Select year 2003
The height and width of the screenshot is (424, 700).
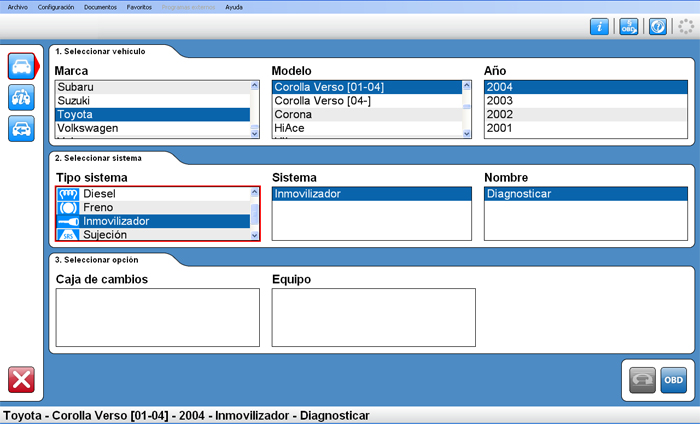pyautogui.click(x=586, y=101)
